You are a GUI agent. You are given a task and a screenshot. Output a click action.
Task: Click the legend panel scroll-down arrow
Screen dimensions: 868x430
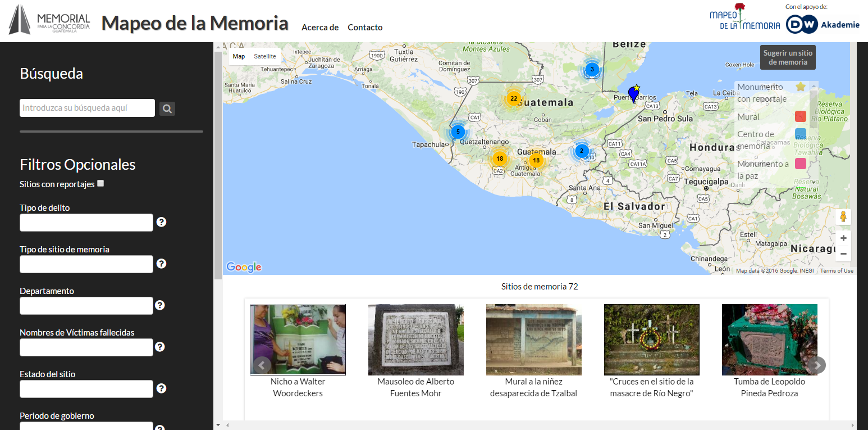coord(814,182)
